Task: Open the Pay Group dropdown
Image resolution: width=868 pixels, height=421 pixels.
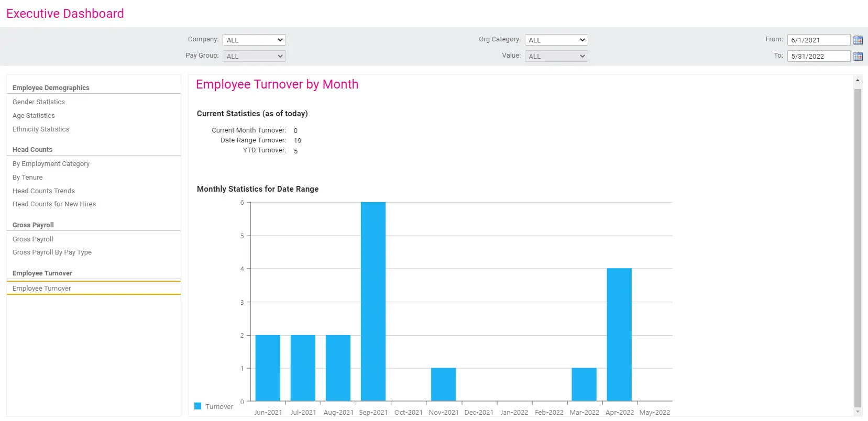Action: (x=254, y=56)
